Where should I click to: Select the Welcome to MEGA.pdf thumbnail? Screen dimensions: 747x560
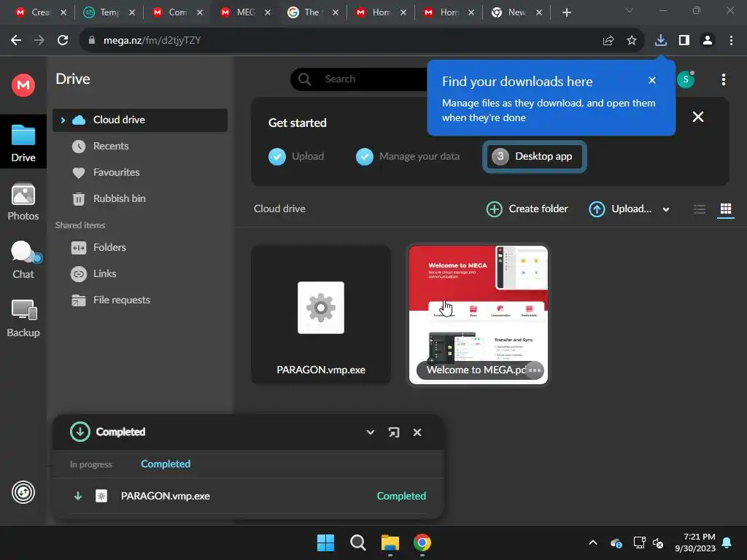479,315
